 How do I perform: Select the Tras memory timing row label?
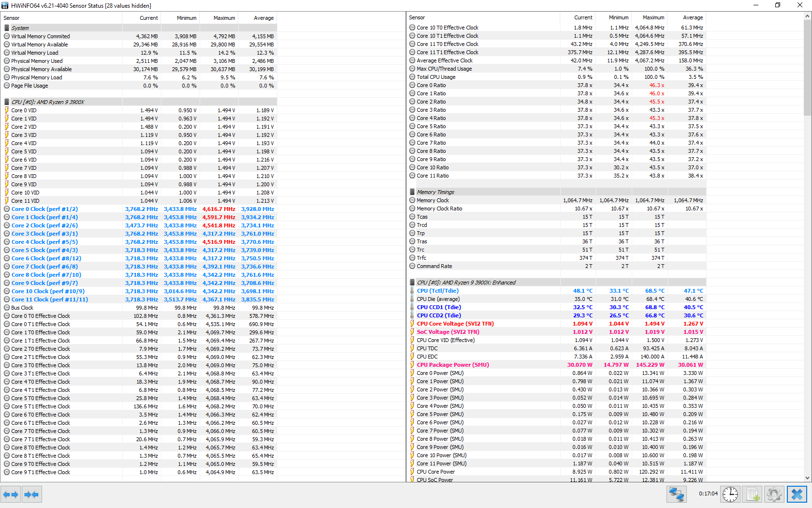pos(422,241)
